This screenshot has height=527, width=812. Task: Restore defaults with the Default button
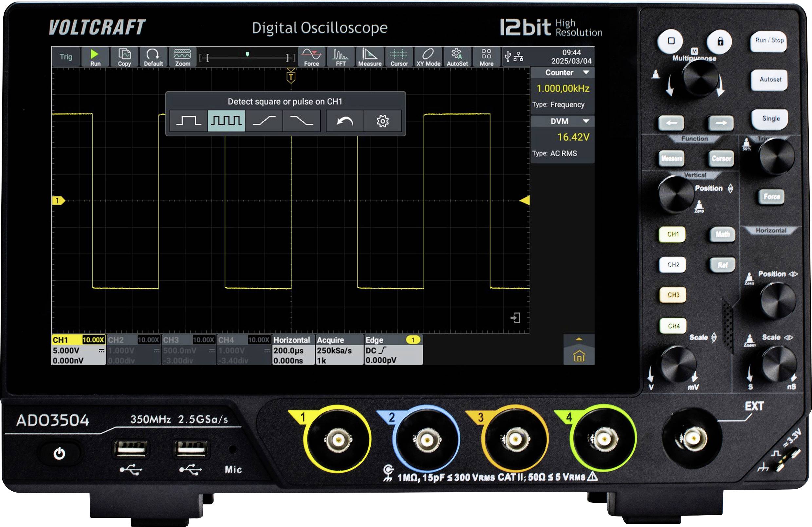153,56
